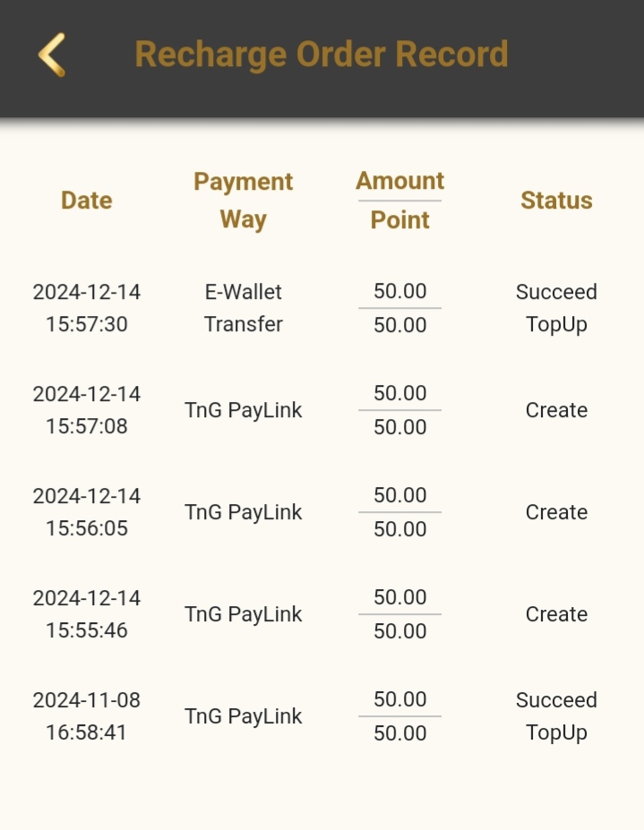Open the 15:55:46 order date entry

[86, 614]
